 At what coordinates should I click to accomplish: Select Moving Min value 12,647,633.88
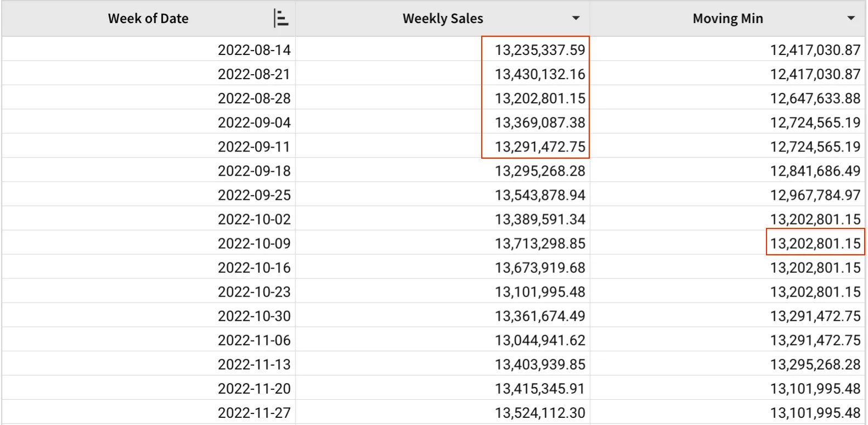tap(815, 98)
